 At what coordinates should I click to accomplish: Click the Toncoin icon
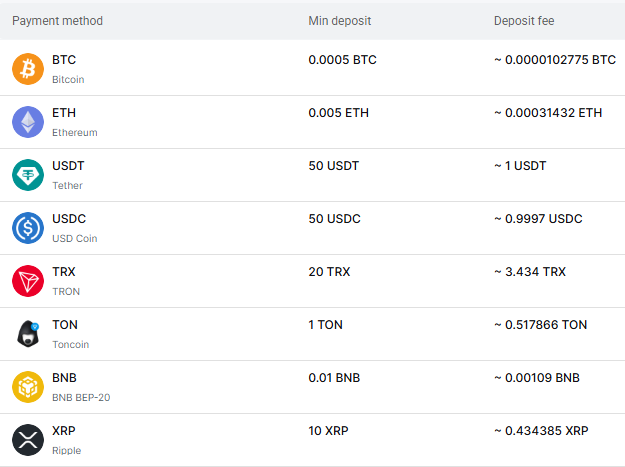[28, 334]
